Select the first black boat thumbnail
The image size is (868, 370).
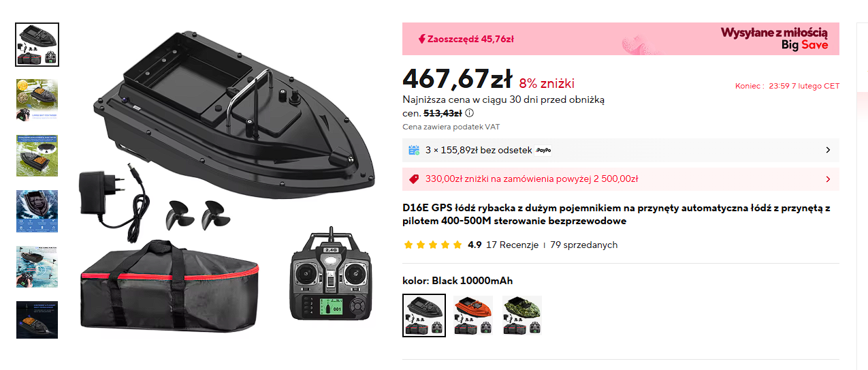(37, 45)
